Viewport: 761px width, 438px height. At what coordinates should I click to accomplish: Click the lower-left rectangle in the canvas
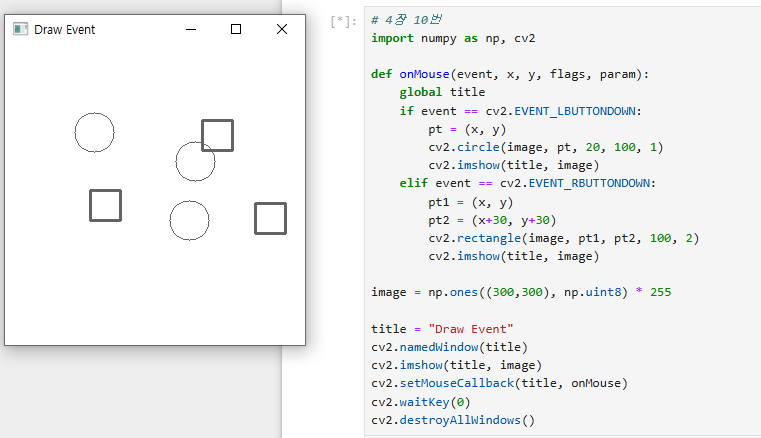tap(105, 205)
